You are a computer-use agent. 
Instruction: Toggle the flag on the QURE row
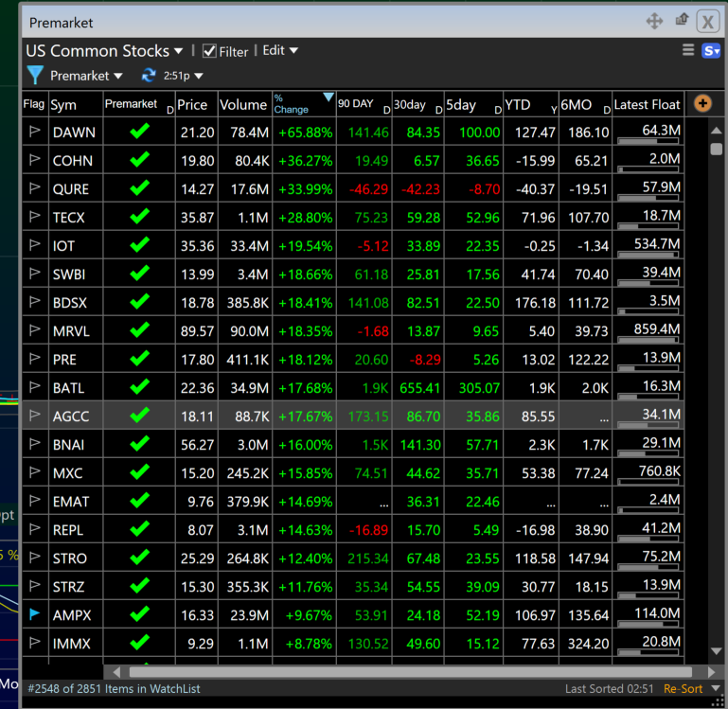click(x=35, y=188)
